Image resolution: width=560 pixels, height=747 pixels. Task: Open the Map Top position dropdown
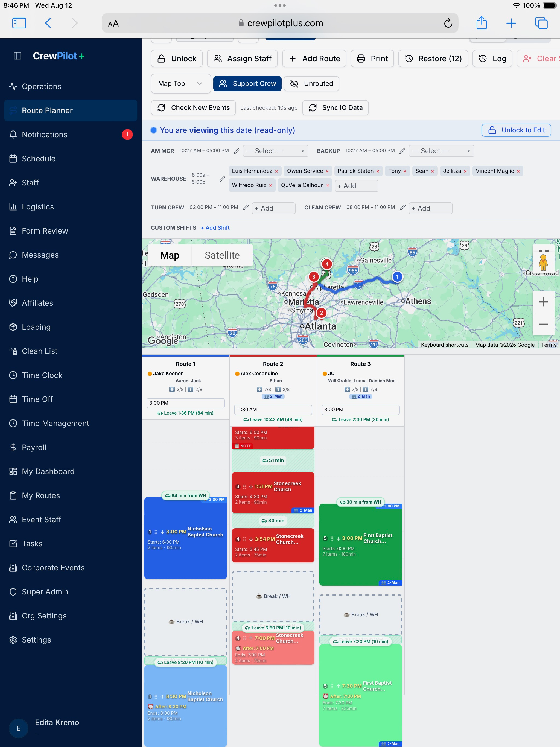point(181,84)
